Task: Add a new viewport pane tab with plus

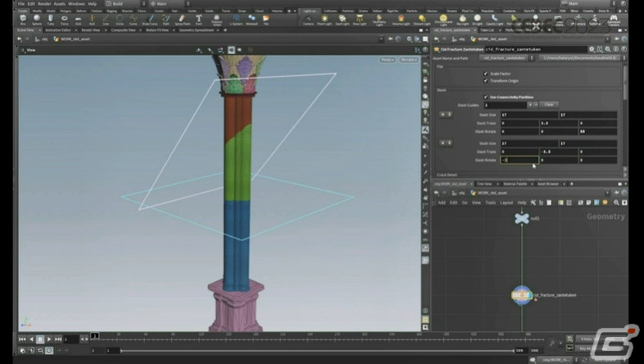Action: (224, 30)
